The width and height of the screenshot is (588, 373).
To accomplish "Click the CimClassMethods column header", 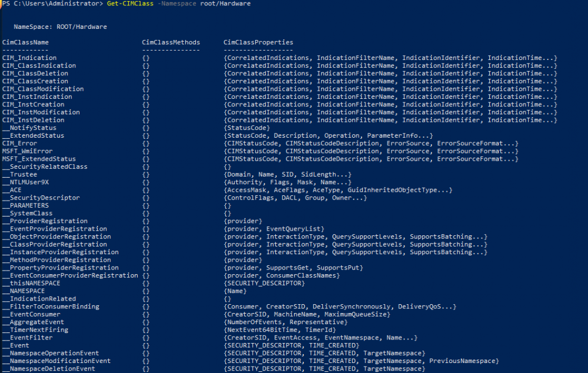I will [x=171, y=42].
